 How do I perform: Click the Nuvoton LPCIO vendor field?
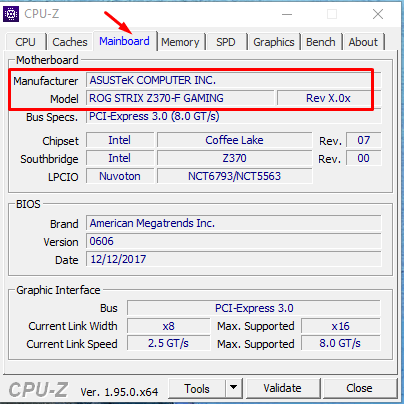[x=120, y=176]
